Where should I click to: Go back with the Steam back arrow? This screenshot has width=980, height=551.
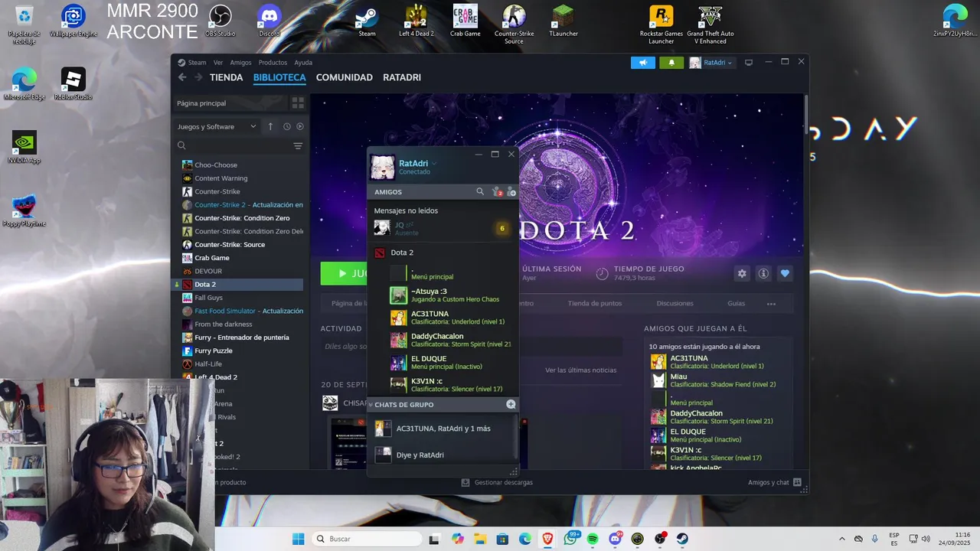pyautogui.click(x=182, y=77)
